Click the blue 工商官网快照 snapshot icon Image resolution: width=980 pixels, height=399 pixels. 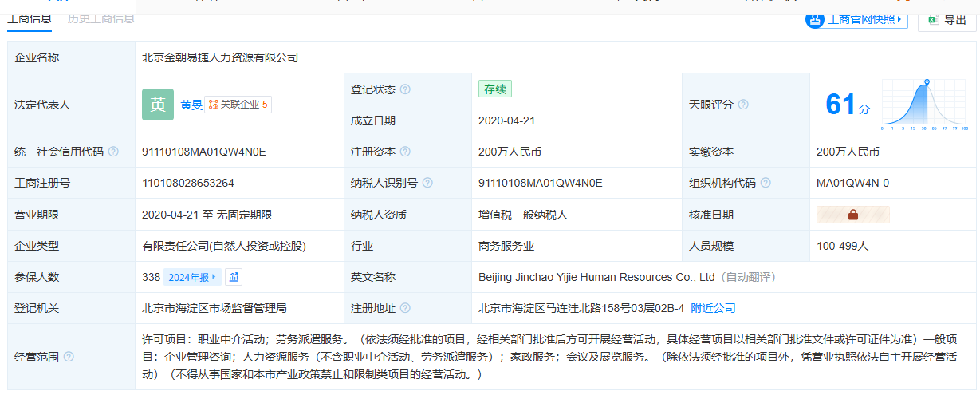pos(815,20)
